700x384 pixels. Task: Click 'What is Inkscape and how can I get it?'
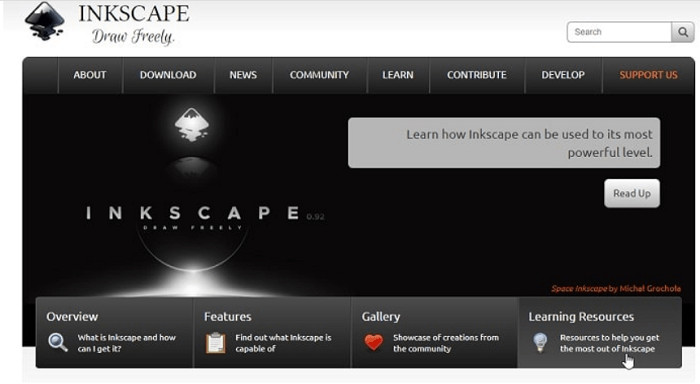point(127,343)
